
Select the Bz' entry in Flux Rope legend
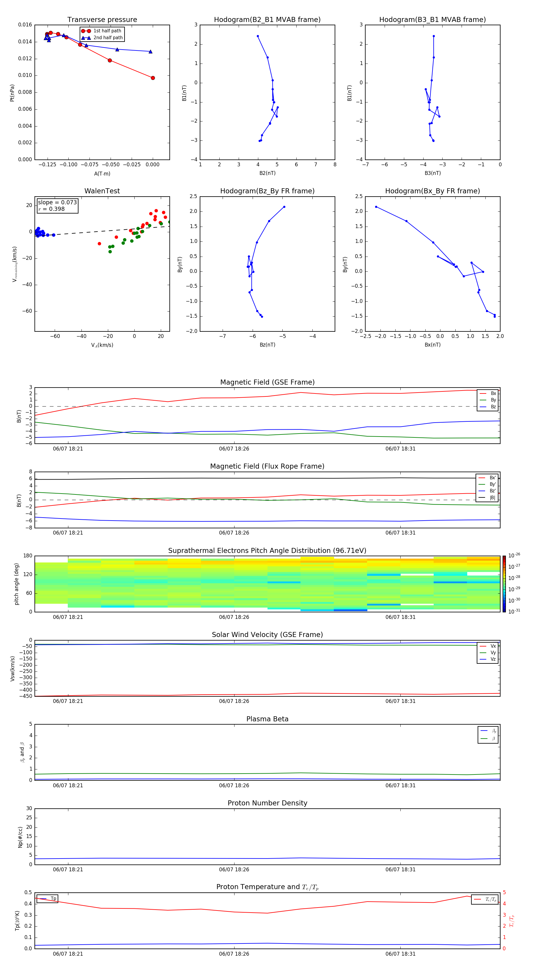487,491
